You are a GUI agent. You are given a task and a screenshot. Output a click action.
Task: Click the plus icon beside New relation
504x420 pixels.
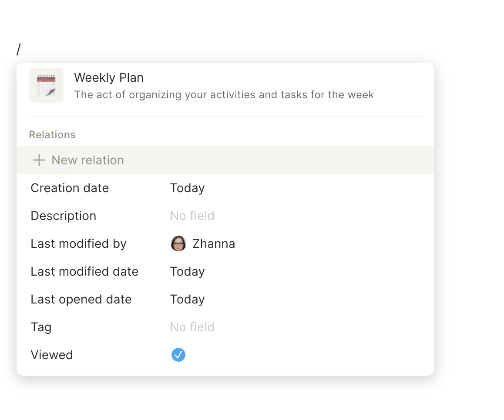[x=39, y=160]
